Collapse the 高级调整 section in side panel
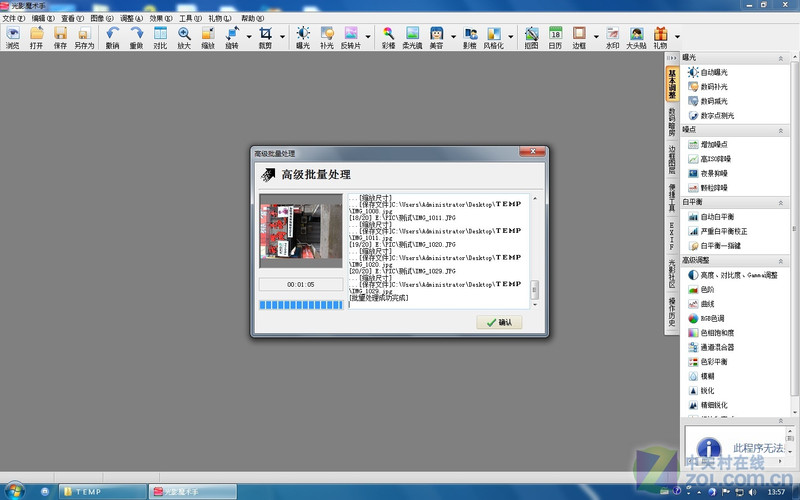 pos(781,261)
